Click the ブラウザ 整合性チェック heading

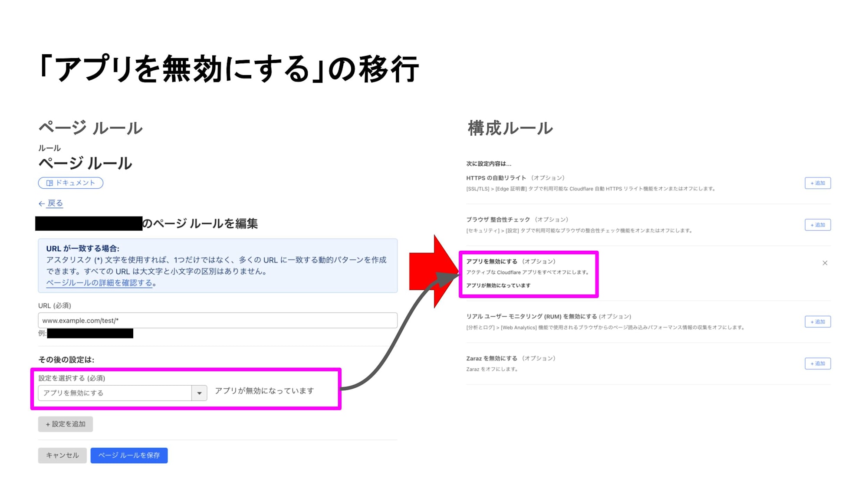coord(498,219)
